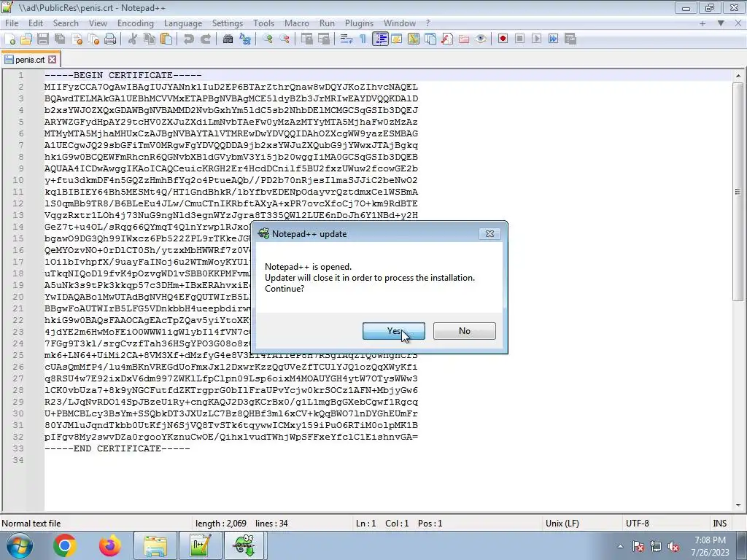Screen dimensions: 747x560
Task: Click the Playback macro icon
Action: pyautogui.click(x=536, y=39)
